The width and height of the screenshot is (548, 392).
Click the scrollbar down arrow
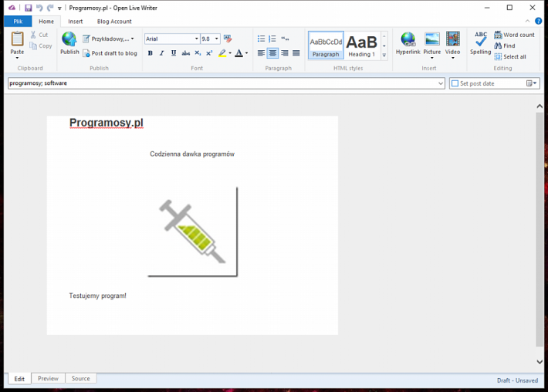coord(540,362)
